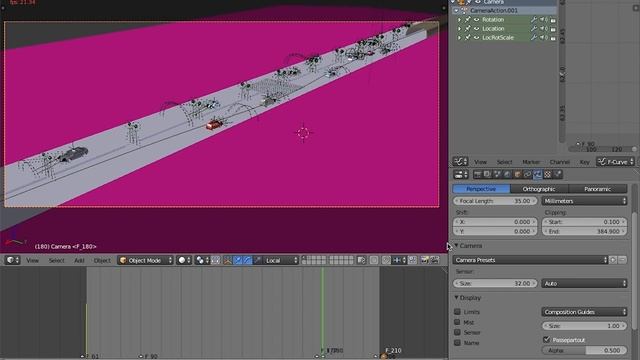Viewport: 640px width, 360px height.
Task: Open the Object properties tab icon
Action: (x=518, y=174)
